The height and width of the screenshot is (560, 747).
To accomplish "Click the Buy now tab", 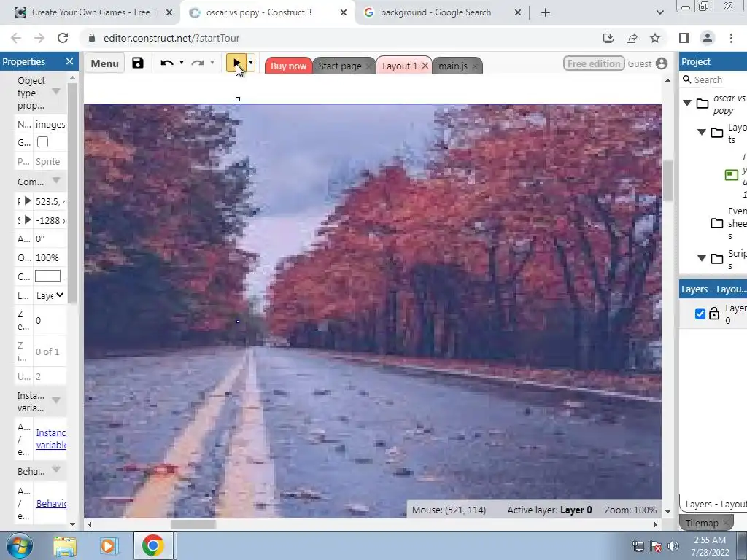I will pyautogui.click(x=288, y=66).
